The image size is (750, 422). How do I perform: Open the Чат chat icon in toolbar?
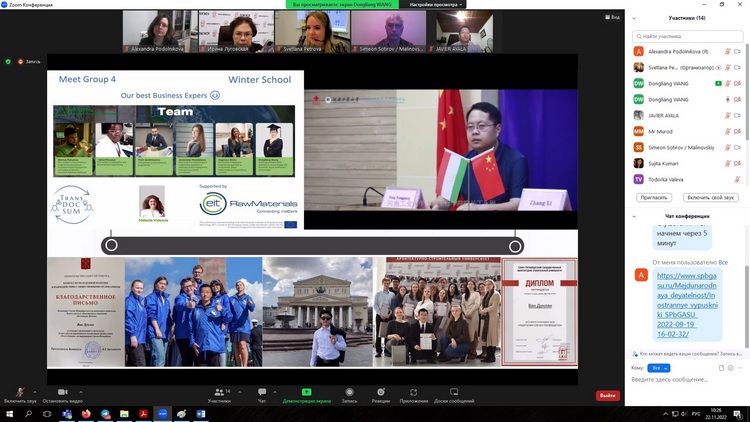tap(262, 392)
